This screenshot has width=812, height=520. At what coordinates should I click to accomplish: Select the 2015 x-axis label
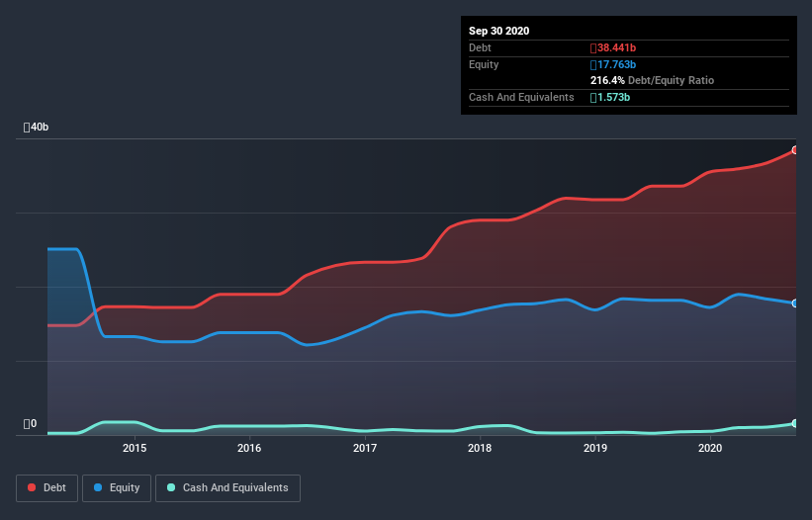coord(135,448)
